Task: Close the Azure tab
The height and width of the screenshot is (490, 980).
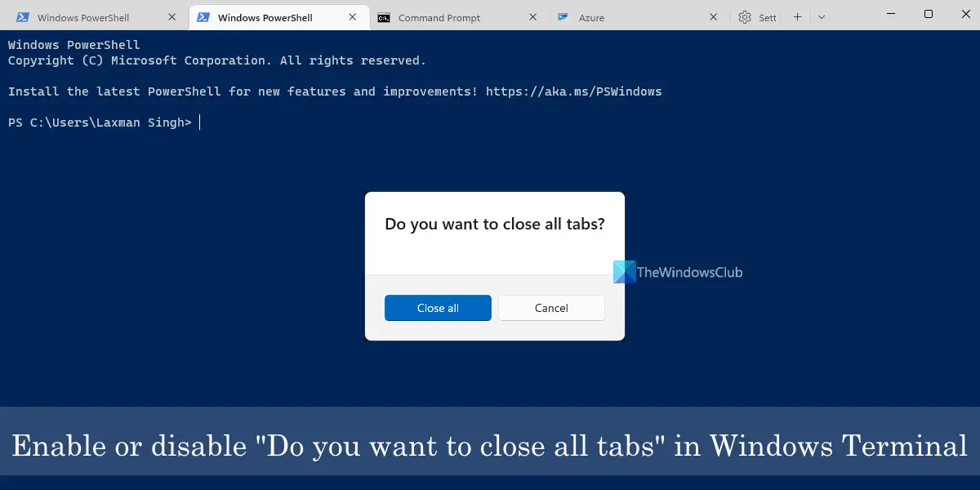Action: click(714, 17)
